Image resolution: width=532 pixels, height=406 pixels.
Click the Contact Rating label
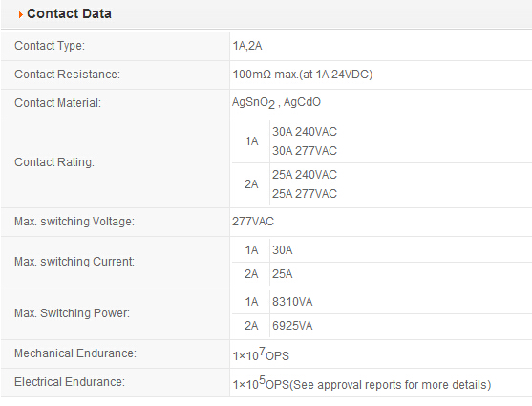(x=54, y=162)
